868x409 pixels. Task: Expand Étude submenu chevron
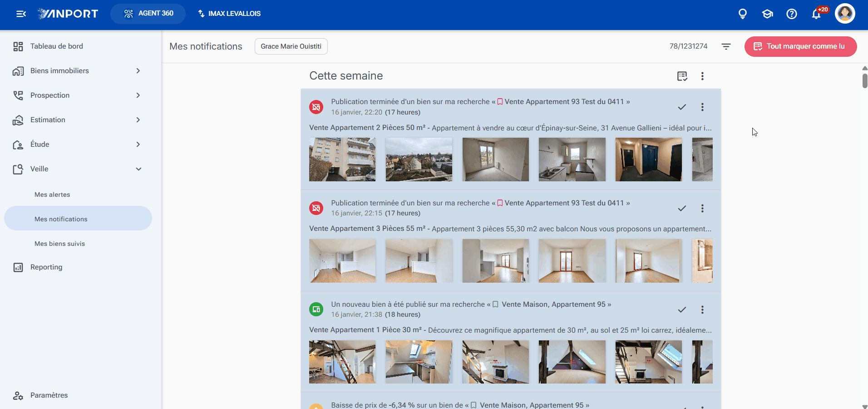(138, 145)
